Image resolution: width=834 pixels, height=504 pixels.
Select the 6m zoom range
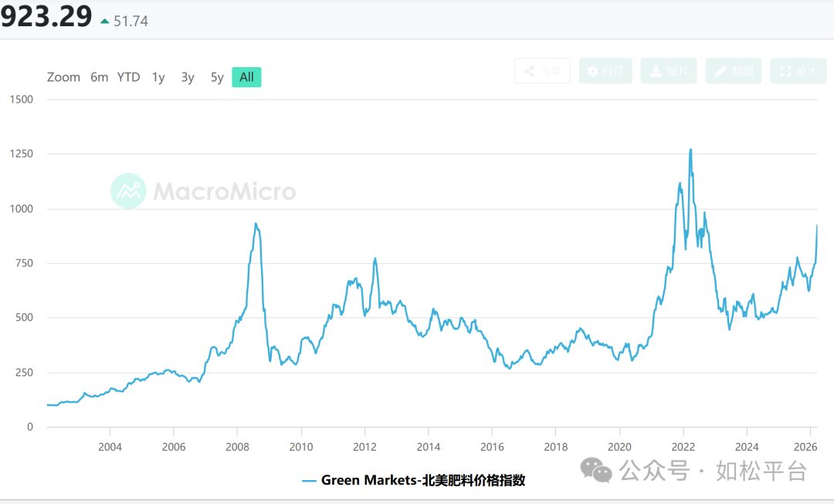pyautogui.click(x=99, y=77)
